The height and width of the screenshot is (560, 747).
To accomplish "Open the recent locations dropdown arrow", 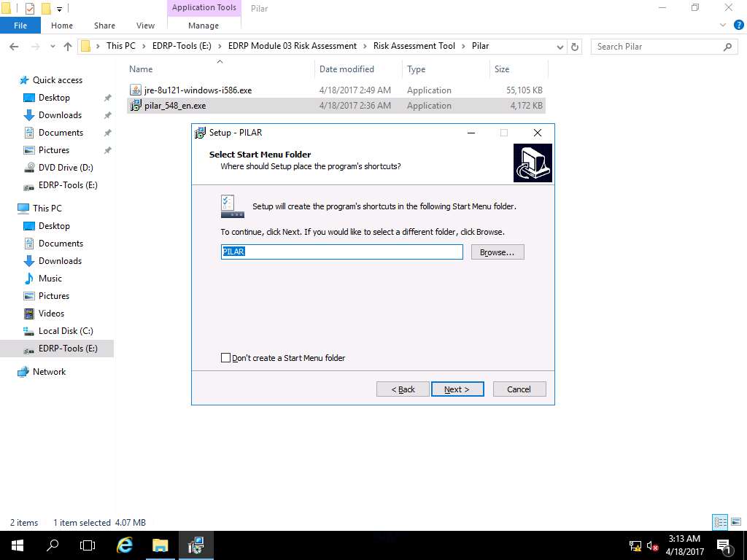I will click(x=53, y=46).
